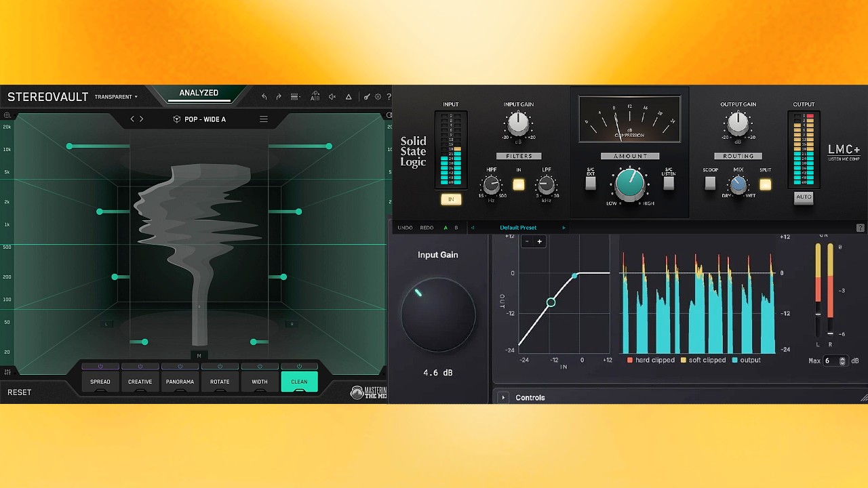Click the globe icon above the 20k label
This screenshot has height=488, width=868.
(x=7, y=115)
